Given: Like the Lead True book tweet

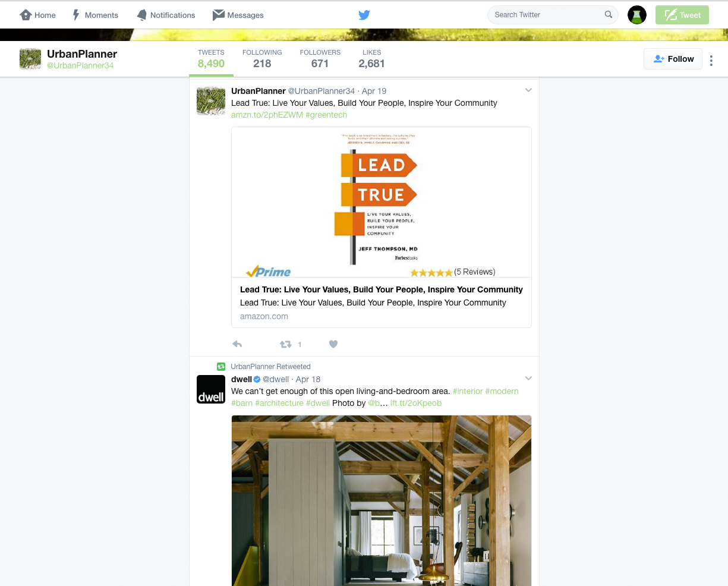Looking at the screenshot, I should point(333,344).
